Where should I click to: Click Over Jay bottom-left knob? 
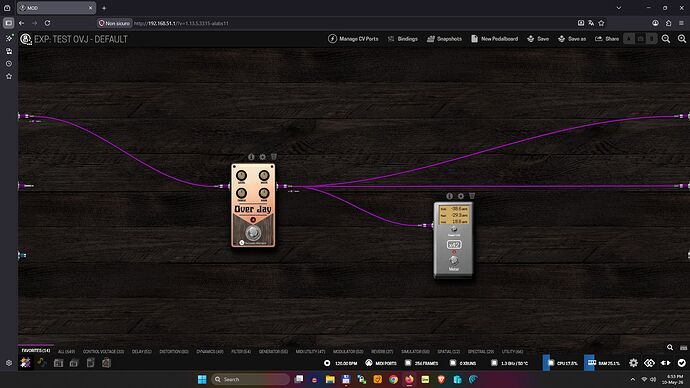click(x=242, y=193)
